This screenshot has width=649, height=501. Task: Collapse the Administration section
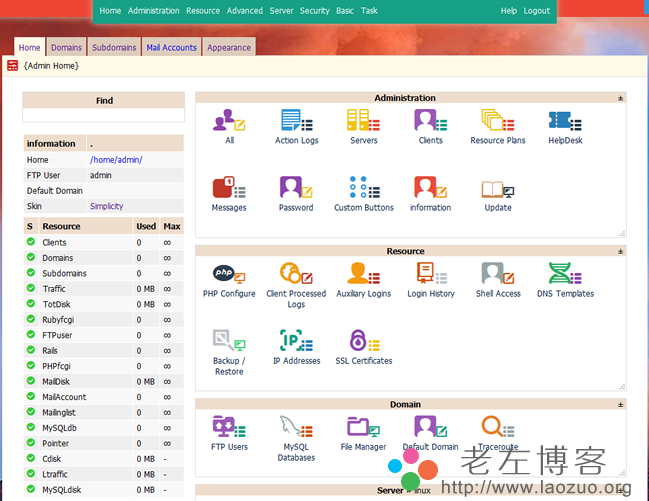[x=620, y=98]
